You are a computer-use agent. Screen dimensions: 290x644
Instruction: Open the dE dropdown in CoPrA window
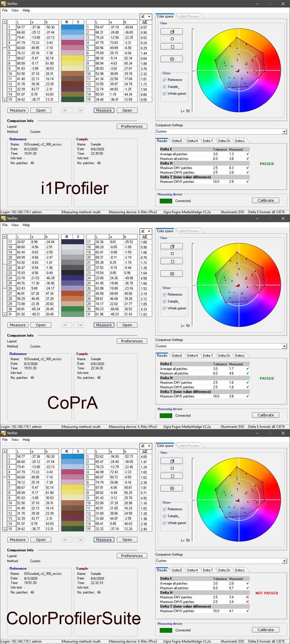point(145,231)
